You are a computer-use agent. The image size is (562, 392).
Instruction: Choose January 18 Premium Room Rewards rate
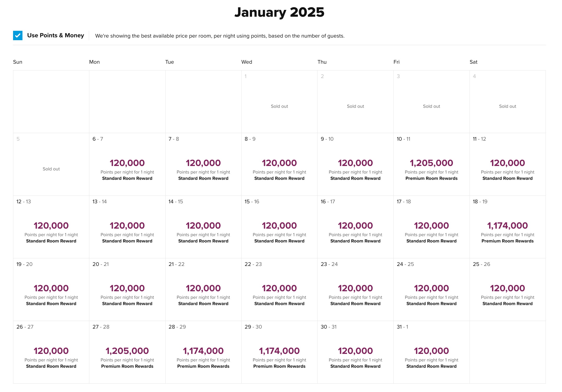(x=507, y=227)
